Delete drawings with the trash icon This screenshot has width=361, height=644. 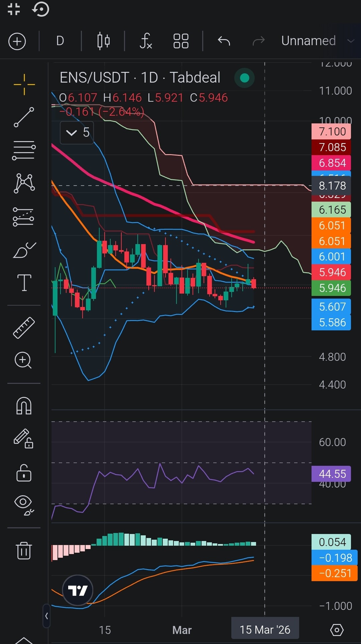coord(24,550)
